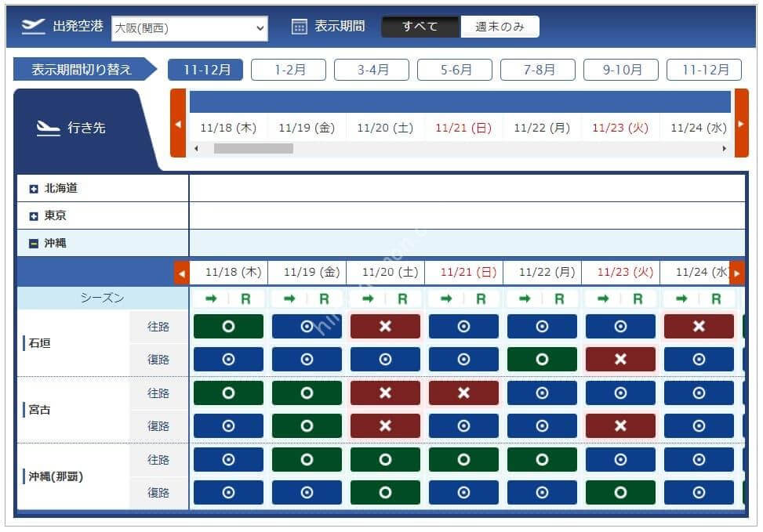The image size is (763, 532).
Task: Select 那覇 return availability on 11/24
Action: [x=699, y=493]
